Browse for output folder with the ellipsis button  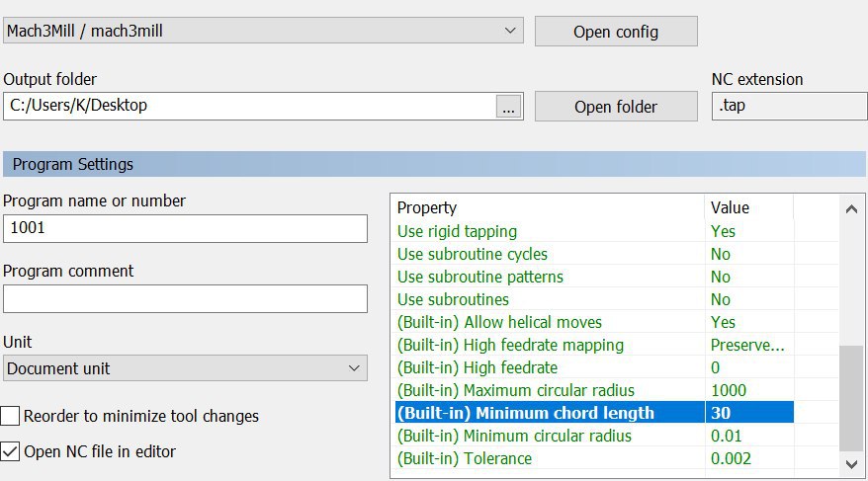[508, 106]
